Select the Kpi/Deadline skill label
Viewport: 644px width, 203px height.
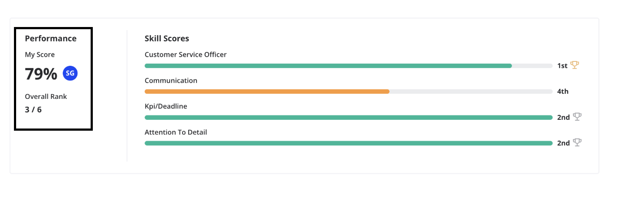click(166, 106)
